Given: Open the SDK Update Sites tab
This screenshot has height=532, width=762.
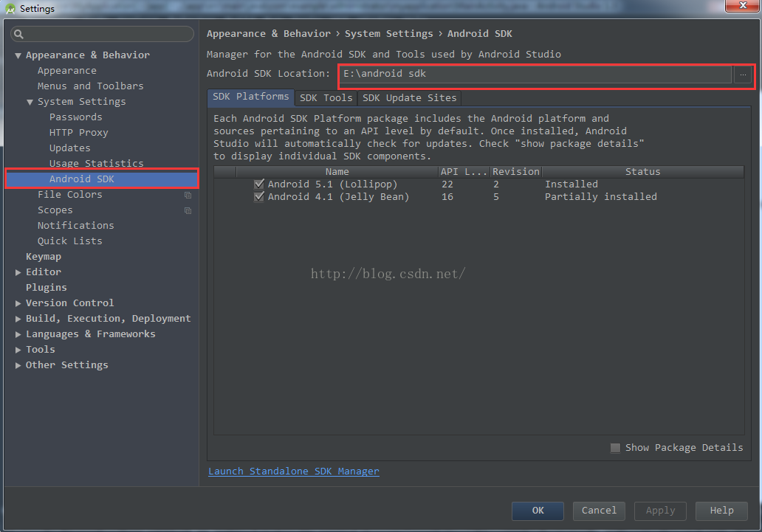Looking at the screenshot, I should [x=410, y=97].
